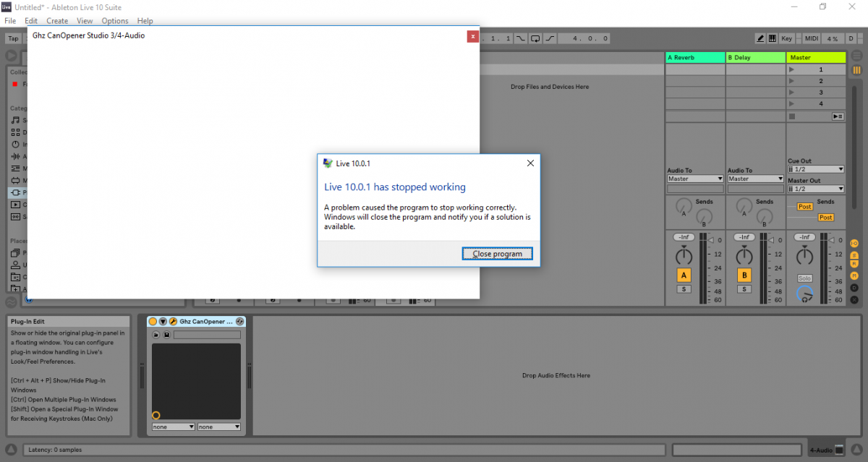Click the 4 % CPU load meter
The width and height of the screenshot is (868, 462).
click(x=833, y=38)
